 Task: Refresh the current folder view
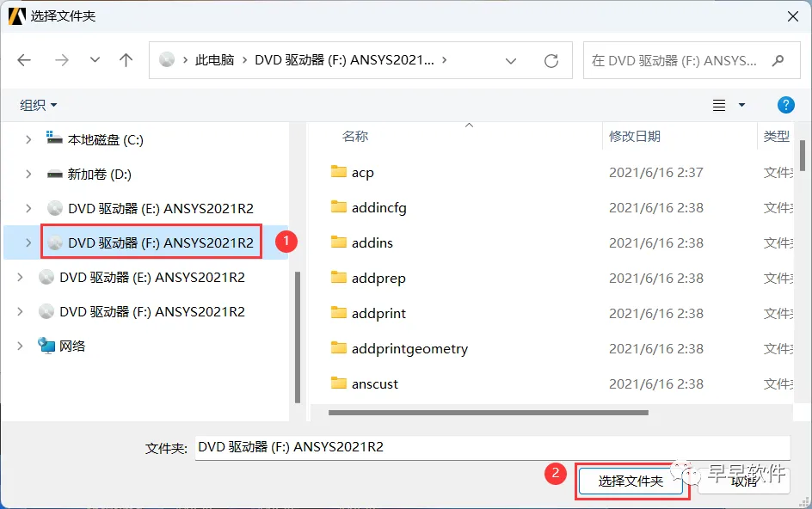[551, 61]
